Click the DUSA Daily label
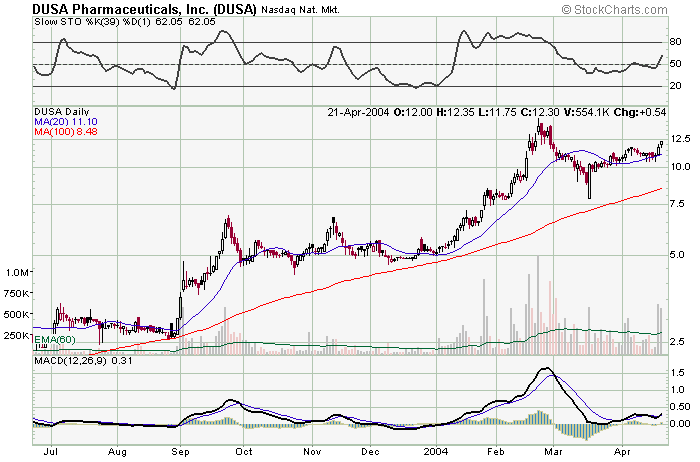The width and height of the screenshot is (700, 462). (x=62, y=112)
